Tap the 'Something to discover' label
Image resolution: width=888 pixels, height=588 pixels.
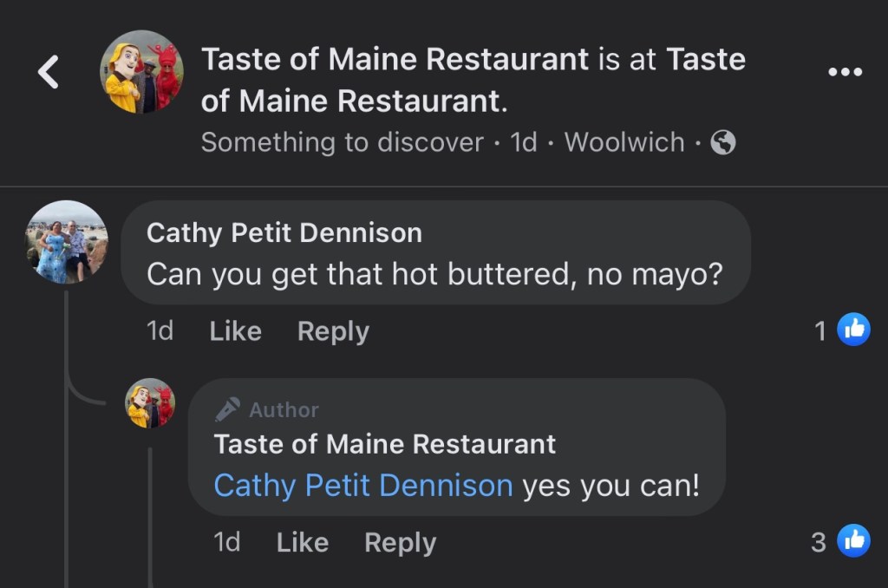click(342, 143)
